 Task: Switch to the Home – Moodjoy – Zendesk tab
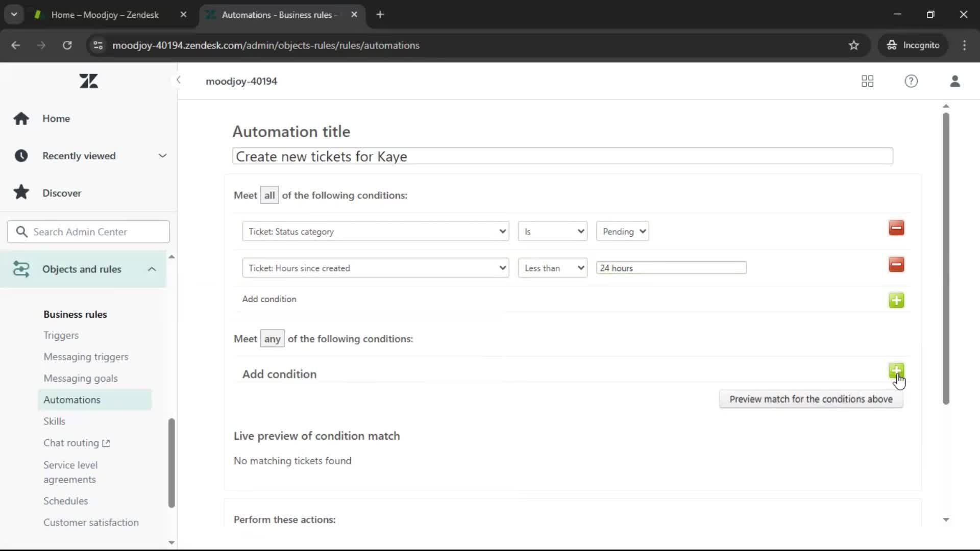105,15
